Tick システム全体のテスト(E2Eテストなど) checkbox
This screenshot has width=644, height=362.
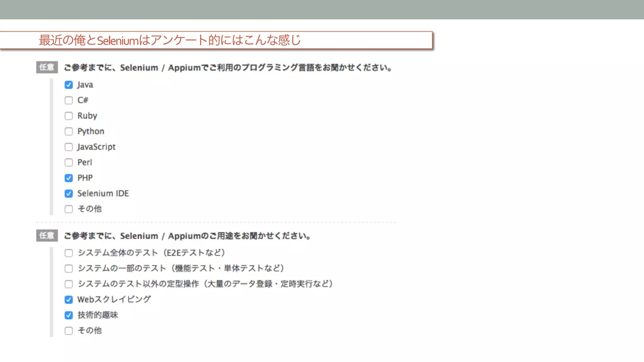(x=69, y=253)
